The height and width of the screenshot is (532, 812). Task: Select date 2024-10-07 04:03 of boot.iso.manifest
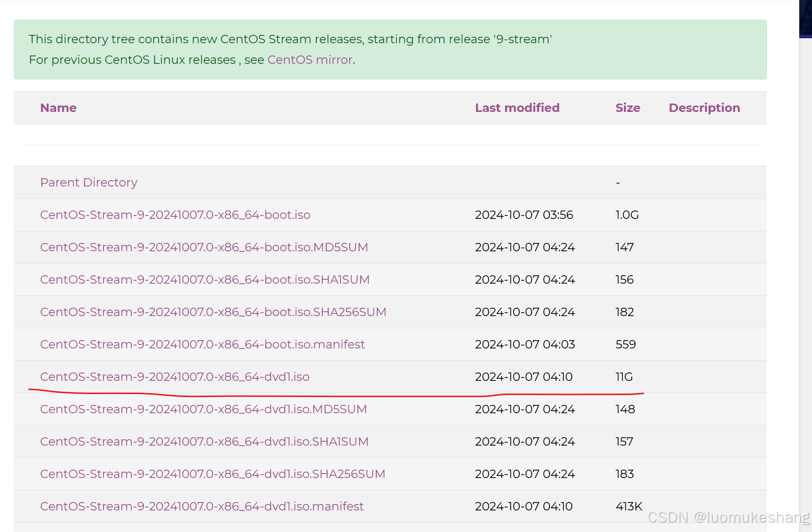coord(525,345)
